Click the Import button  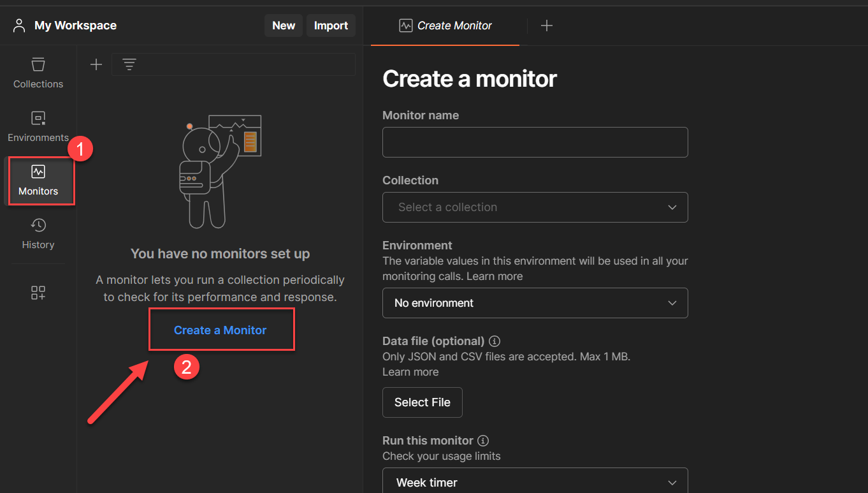pyautogui.click(x=331, y=26)
